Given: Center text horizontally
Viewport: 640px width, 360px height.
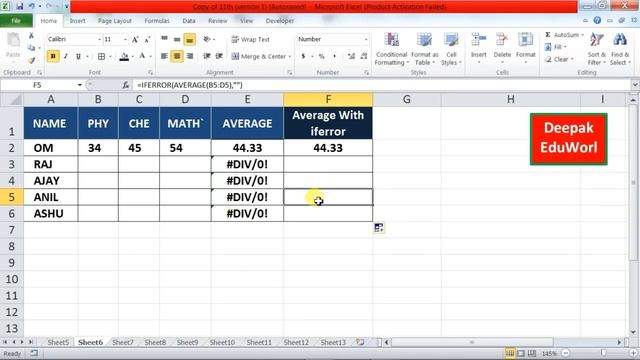Looking at the screenshot, I should (x=177, y=56).
